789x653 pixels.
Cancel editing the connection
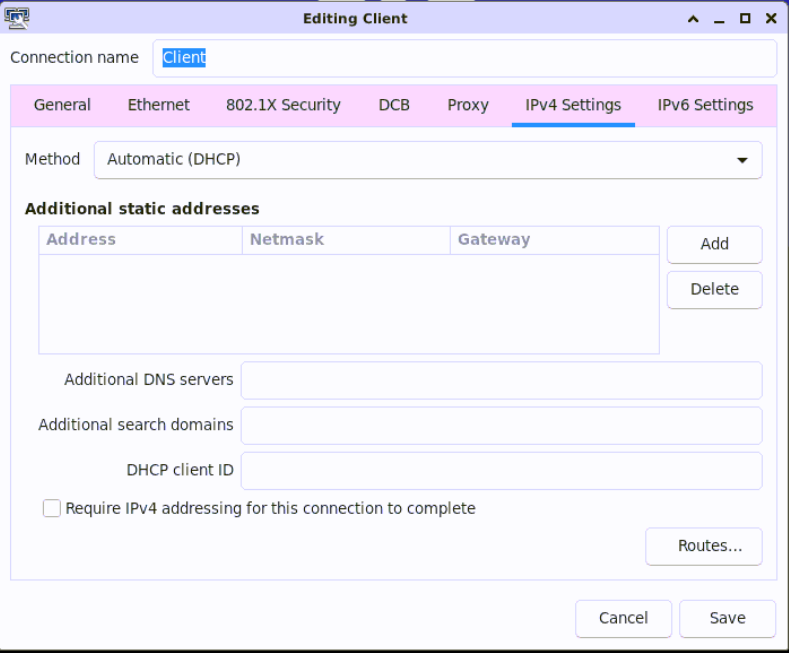tap(623, 618)
